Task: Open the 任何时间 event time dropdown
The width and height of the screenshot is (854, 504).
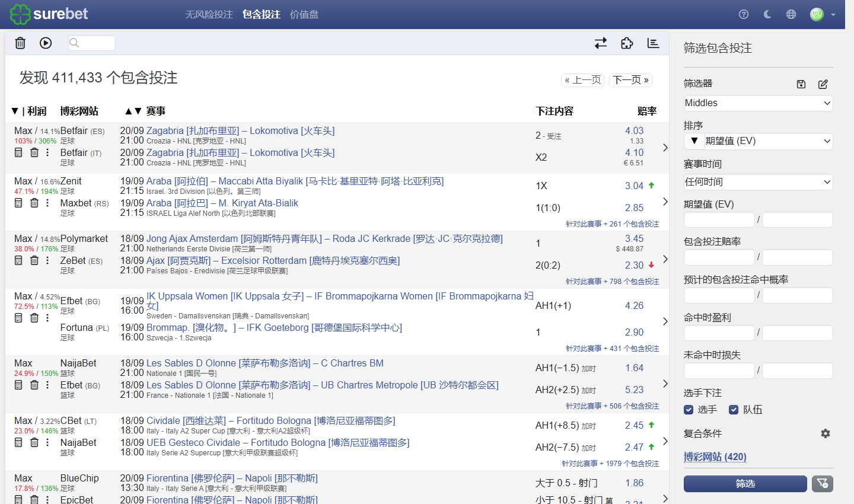Action: tap(758, 182)
